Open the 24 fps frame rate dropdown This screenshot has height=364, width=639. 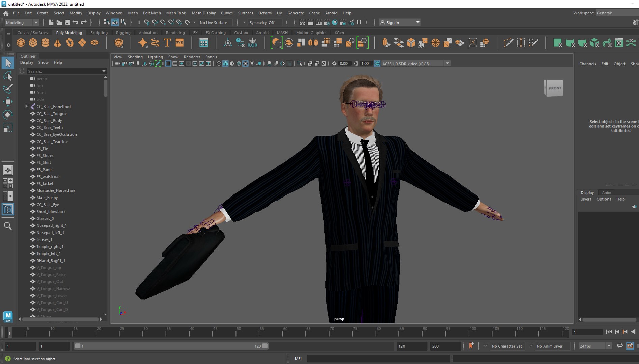(595, 346)
